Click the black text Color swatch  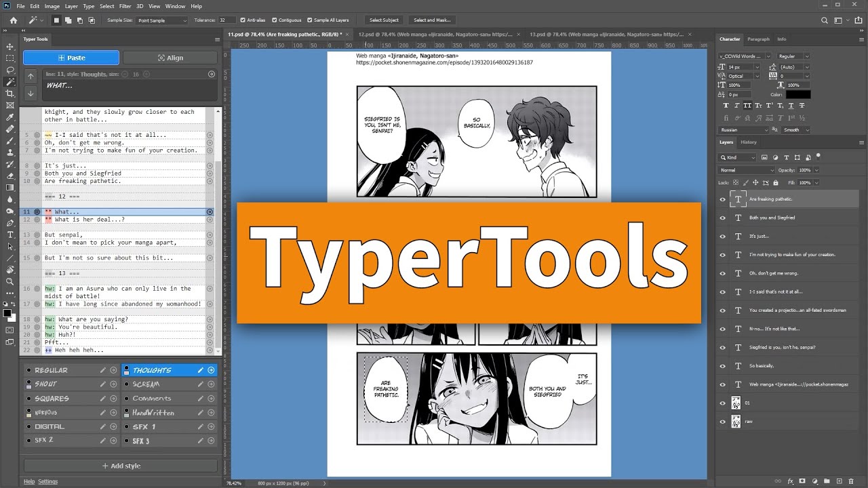(x=799, y=95)
